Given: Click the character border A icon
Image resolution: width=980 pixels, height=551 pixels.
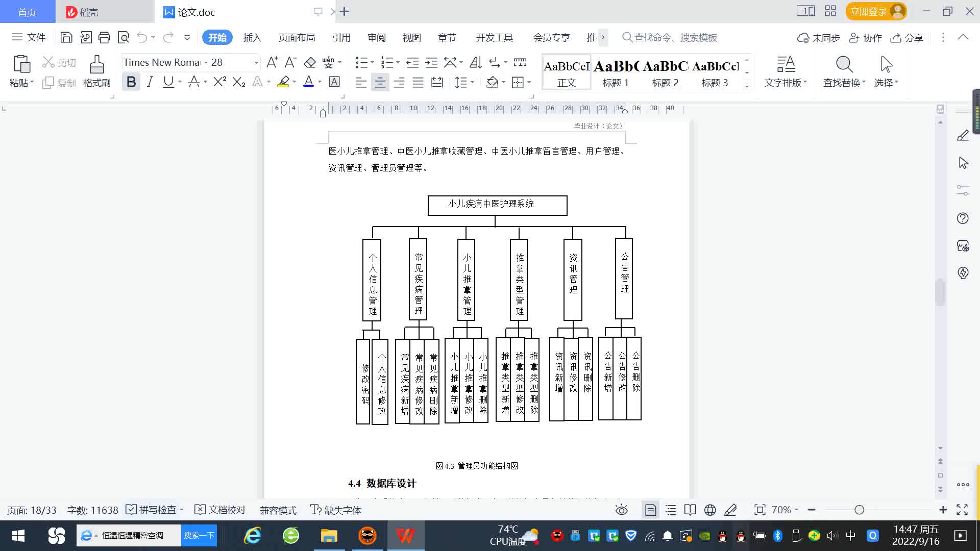Looking at the screenshot, I should (x=334, y=82).
